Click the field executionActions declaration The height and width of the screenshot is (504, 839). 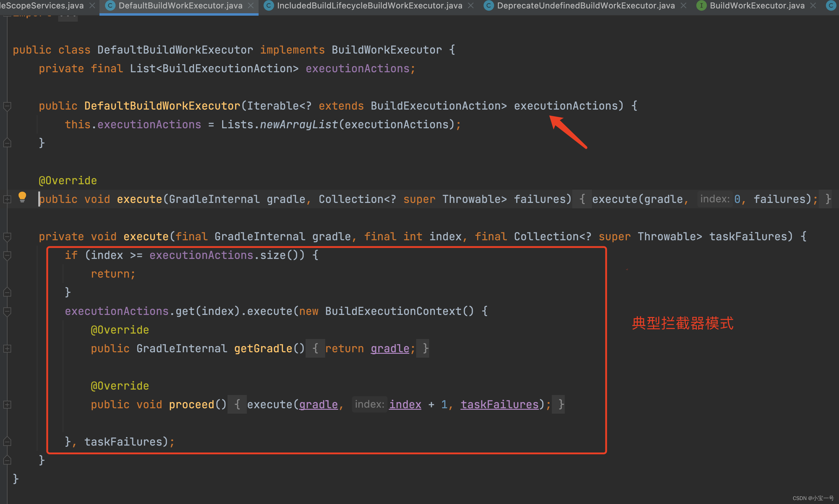357,69
